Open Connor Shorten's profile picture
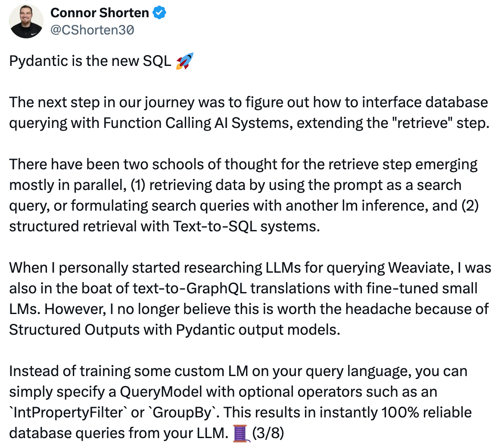The height and width of the screenshot is (448, 498). click(26, 21)
